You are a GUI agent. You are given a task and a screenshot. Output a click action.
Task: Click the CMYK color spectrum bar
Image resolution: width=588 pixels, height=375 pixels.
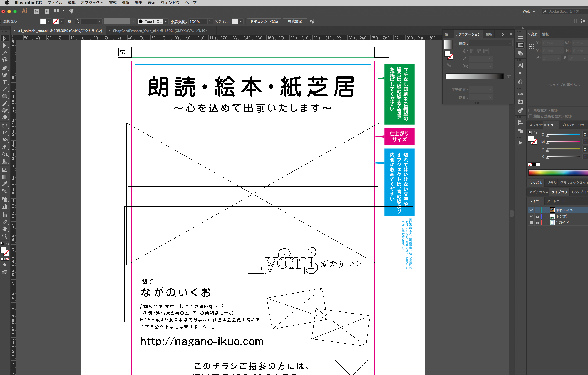point(557,173)
